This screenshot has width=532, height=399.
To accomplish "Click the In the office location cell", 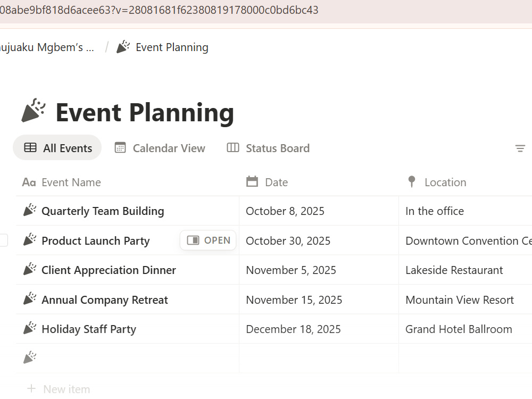I will 465,211.
